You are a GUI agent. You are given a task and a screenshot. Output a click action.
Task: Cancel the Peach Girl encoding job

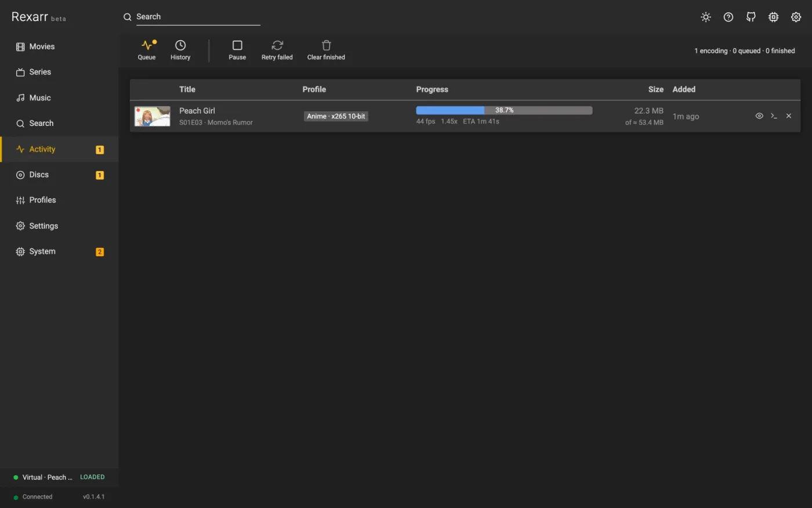(789, 116)
